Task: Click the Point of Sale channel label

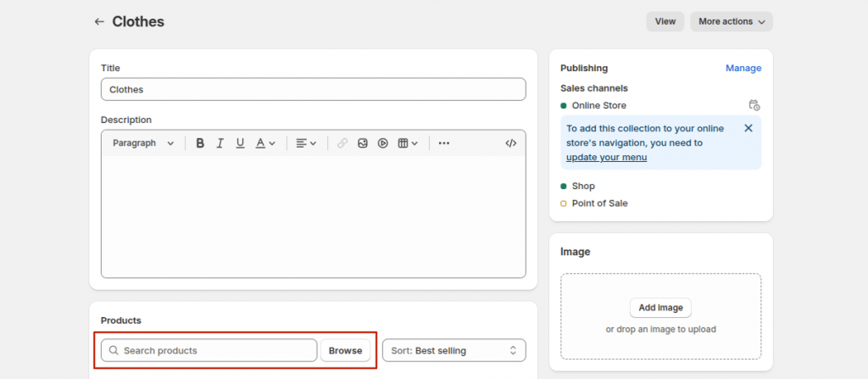Action: 599,203
